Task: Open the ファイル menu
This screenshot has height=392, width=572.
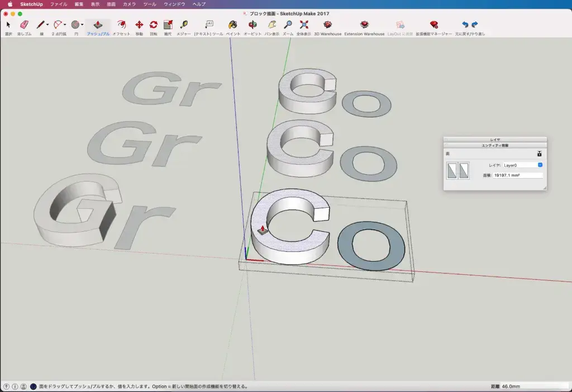Action: coord(58,4)
